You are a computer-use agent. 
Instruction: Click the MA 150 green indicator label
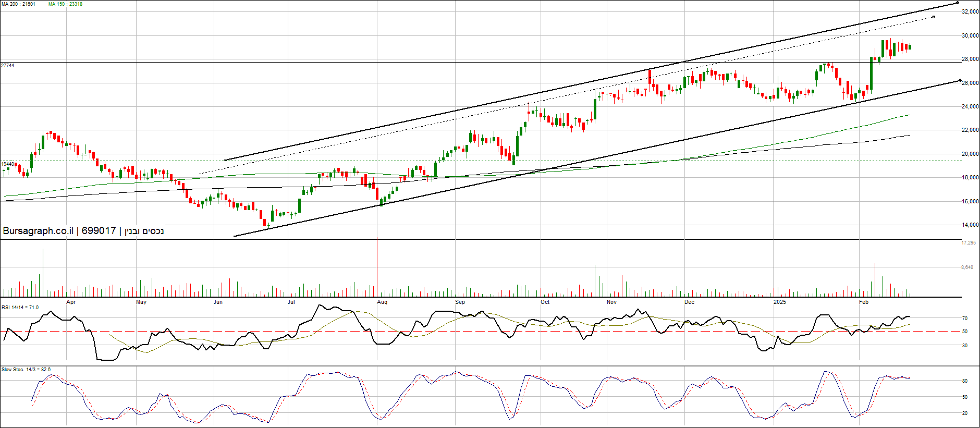(x=65, y=4)
